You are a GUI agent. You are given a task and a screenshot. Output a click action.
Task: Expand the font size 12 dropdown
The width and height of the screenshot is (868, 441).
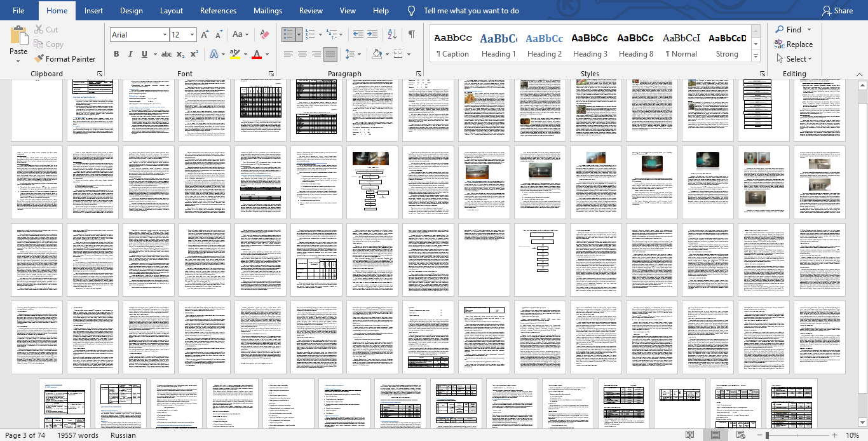193,35
